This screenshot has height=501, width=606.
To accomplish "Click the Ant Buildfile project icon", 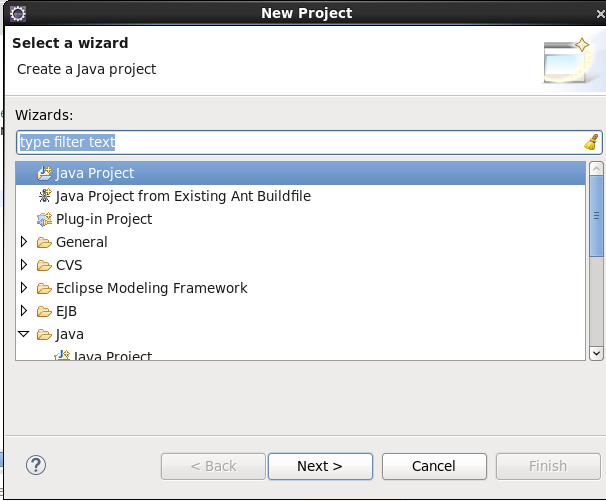I will pyautogui.click(x=44, y=196).
